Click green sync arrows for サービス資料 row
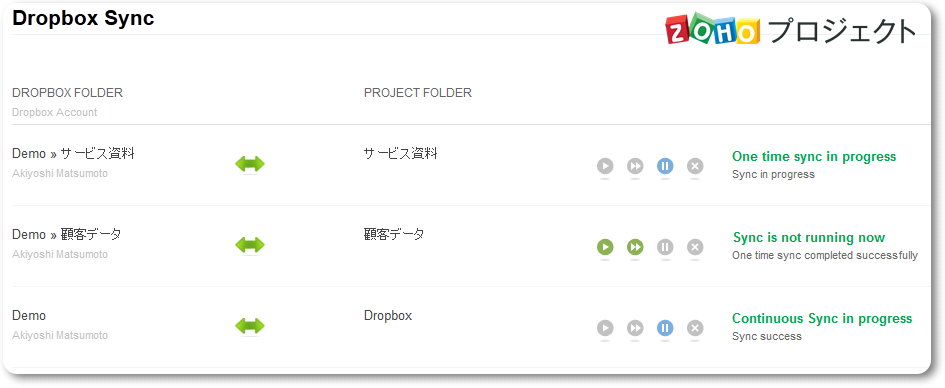945x388 pixels. pos(250,164)
